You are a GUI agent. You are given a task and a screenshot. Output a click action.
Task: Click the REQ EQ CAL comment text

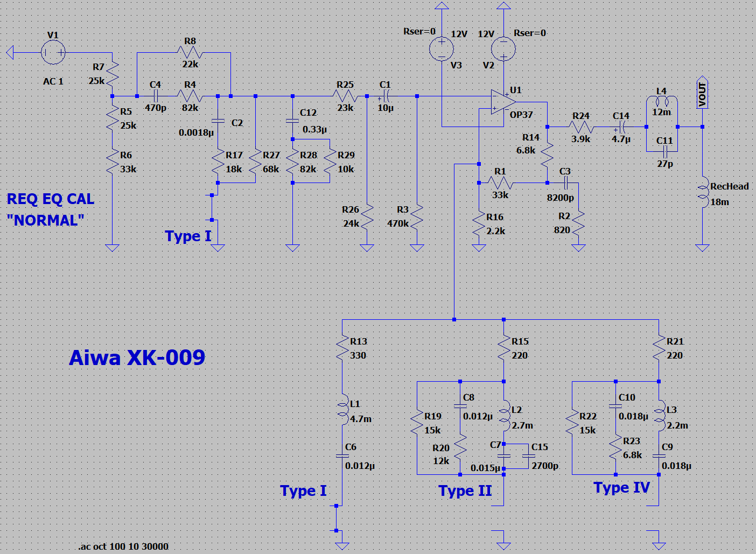tap(51, 199)
